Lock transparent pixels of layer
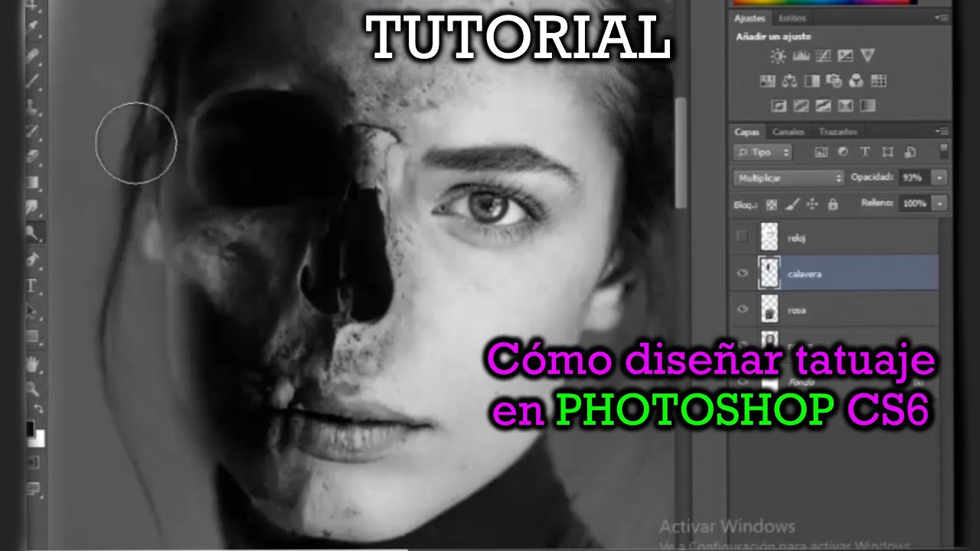Viewport: 980px width, 551px height. [x=772, y=204]
